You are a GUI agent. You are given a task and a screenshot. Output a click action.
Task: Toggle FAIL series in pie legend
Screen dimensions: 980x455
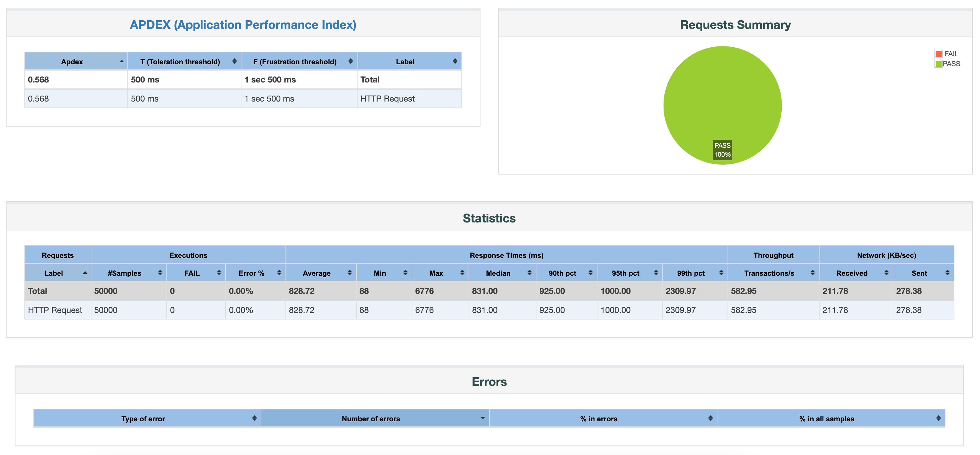point(951,54)
